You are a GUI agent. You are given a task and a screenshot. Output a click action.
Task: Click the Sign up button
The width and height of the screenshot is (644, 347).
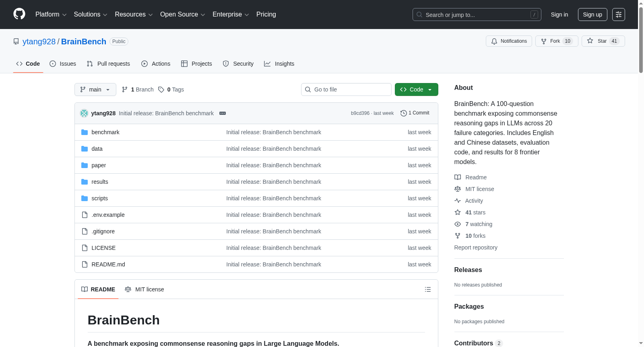click(x=592, y=15)
